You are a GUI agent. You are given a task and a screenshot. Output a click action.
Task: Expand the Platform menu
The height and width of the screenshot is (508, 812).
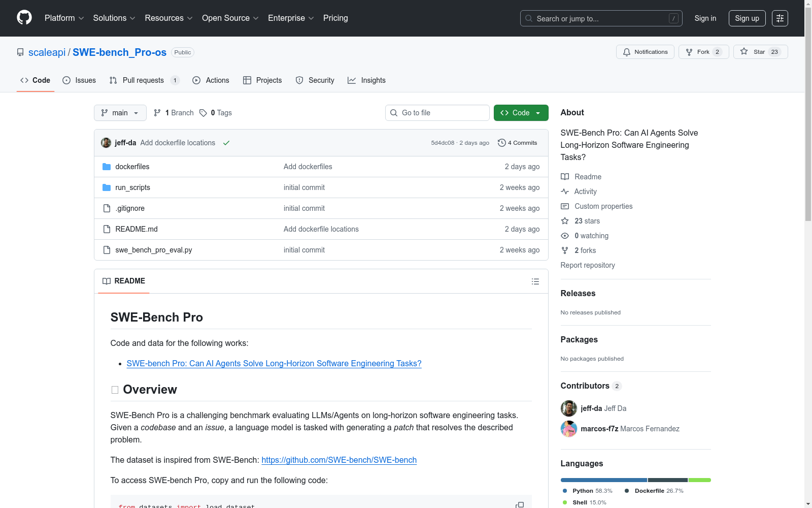point(64,18)
